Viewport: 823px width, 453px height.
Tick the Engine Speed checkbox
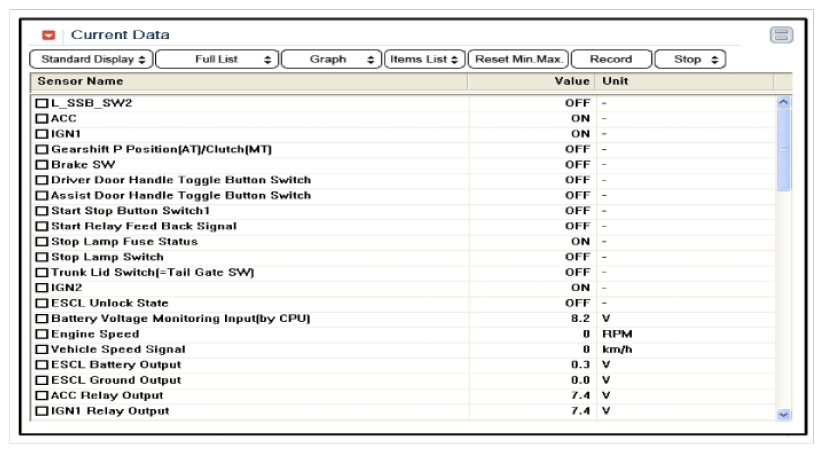tap(42, 334)
